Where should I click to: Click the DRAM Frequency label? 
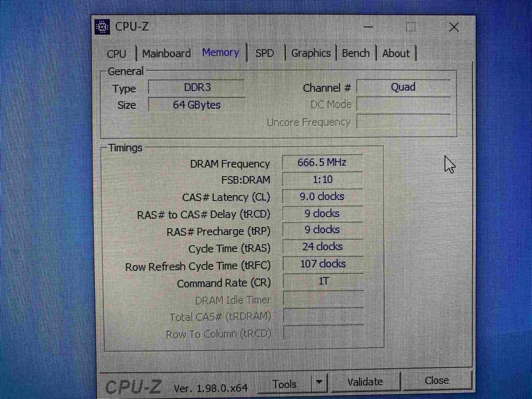(x=230, y=164)
